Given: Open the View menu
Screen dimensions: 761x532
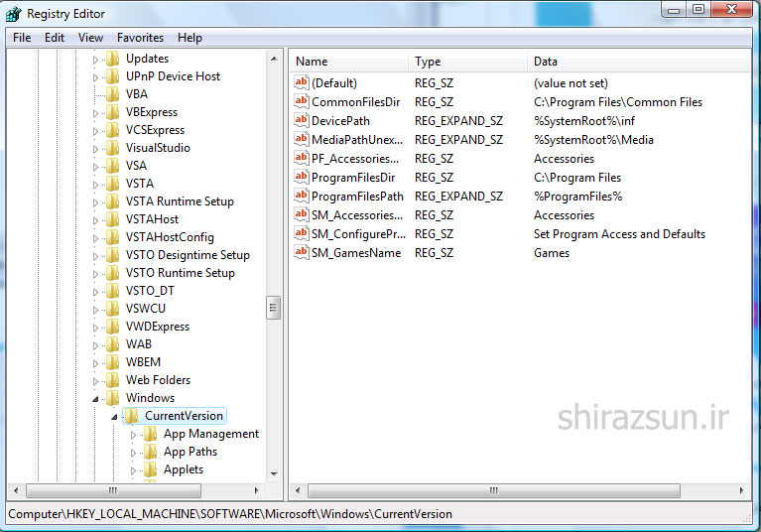Looking at the screenshot, I should pos(90,38).
